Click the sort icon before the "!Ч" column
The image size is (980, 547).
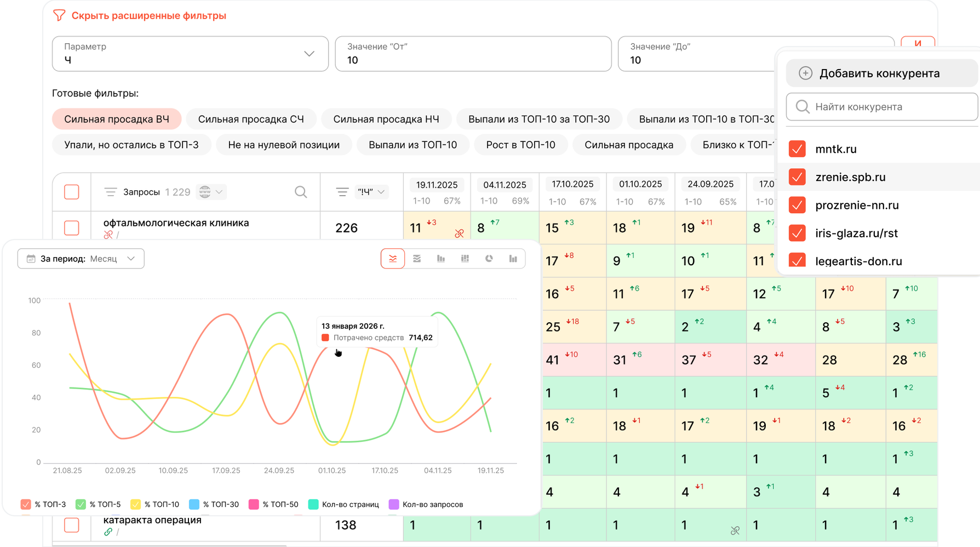click(342, 192)
